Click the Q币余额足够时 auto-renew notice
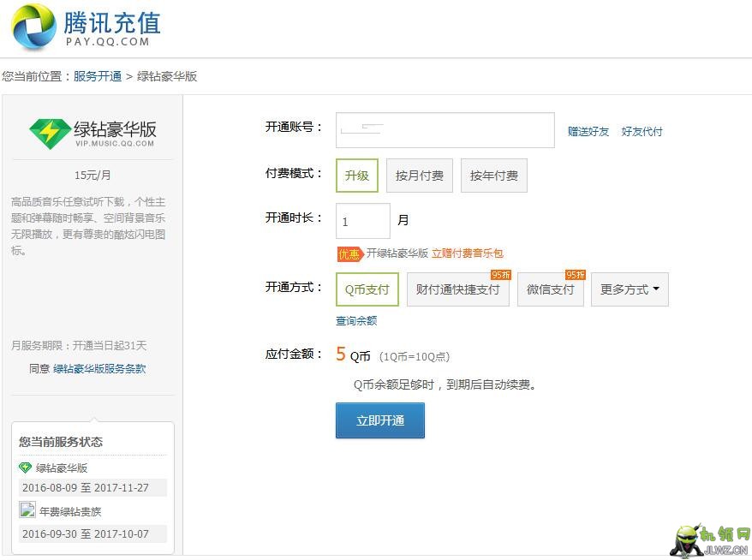 (x=445, y=384)
